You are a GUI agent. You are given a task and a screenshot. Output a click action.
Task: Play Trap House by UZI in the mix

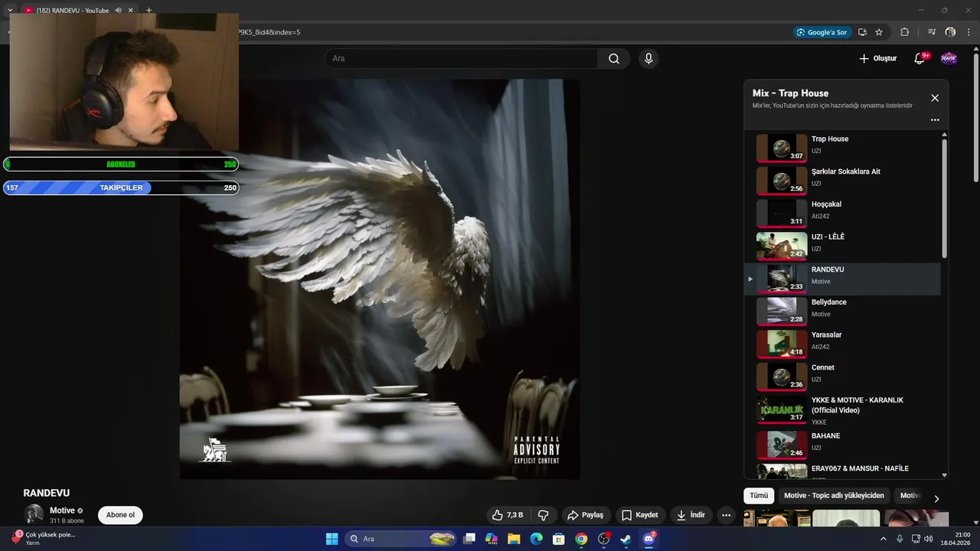pyautogui.click(x=842, y=148)
